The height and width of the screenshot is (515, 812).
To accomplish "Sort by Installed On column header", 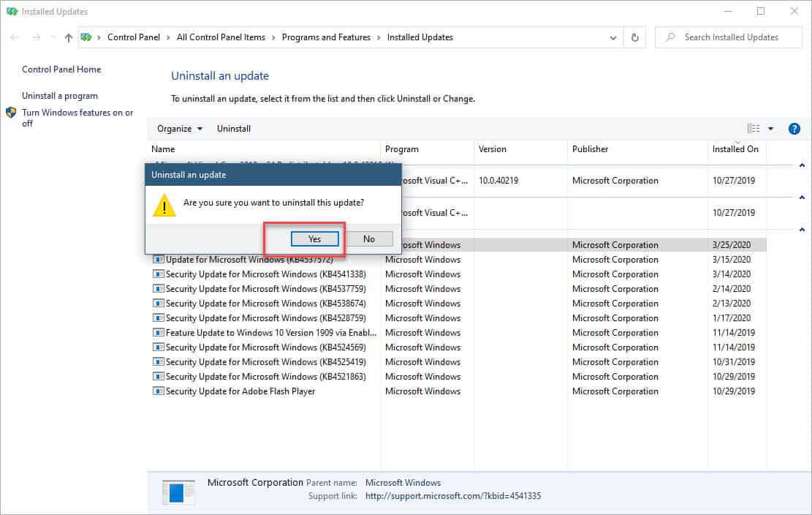I will click(737, 149).
